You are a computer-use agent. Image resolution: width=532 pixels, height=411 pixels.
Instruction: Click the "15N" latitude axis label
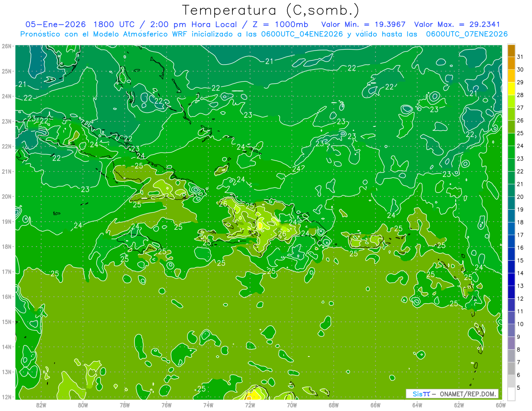[x=7, y=321]
